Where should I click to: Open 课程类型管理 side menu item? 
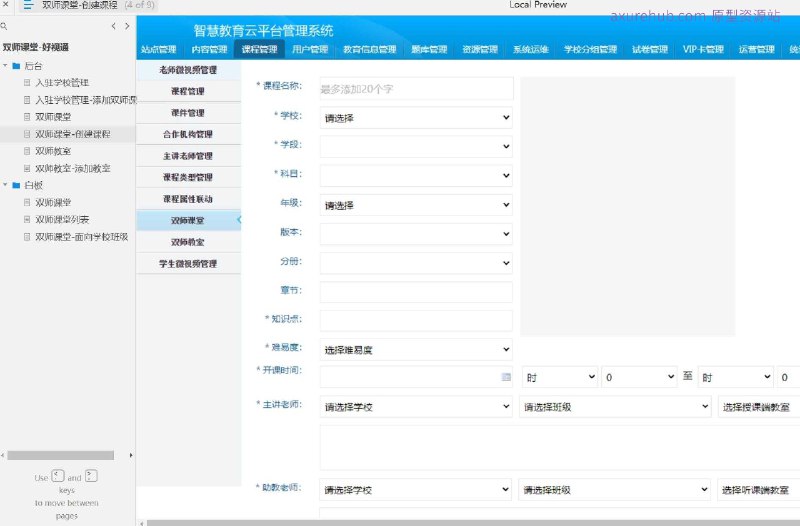click(188, 178)
